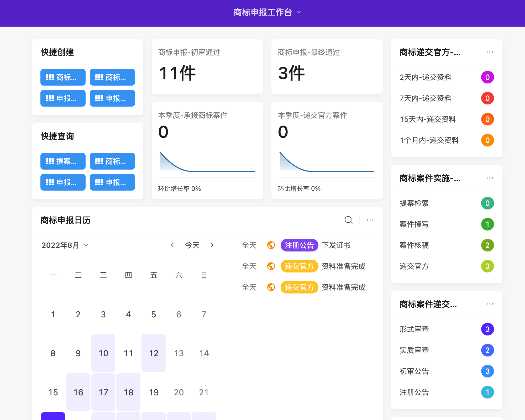Image resolution: width=525 pixels, height=420 pixels.
Task: Select the 注册公告 event tag
Action: point(299,245)
